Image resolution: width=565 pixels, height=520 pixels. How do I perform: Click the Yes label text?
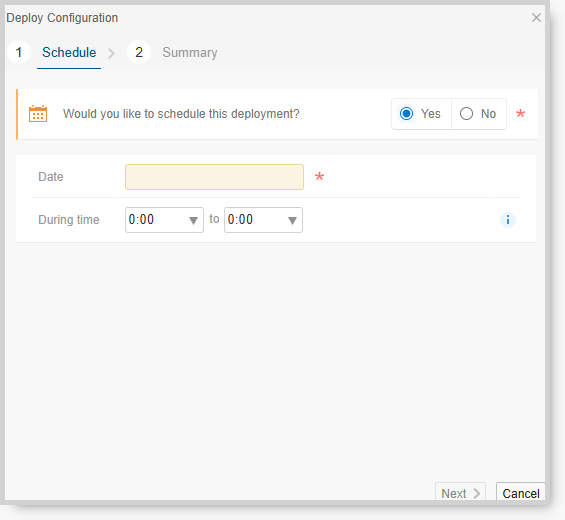[x=431, y=114]
